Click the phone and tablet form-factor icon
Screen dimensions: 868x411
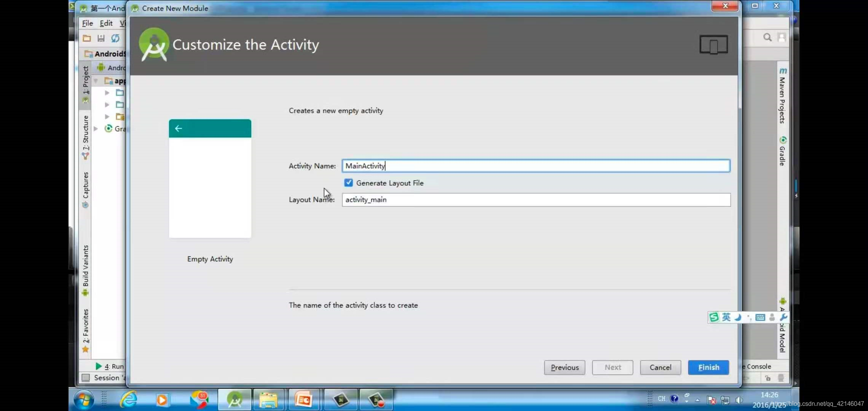tap(713, 45)
